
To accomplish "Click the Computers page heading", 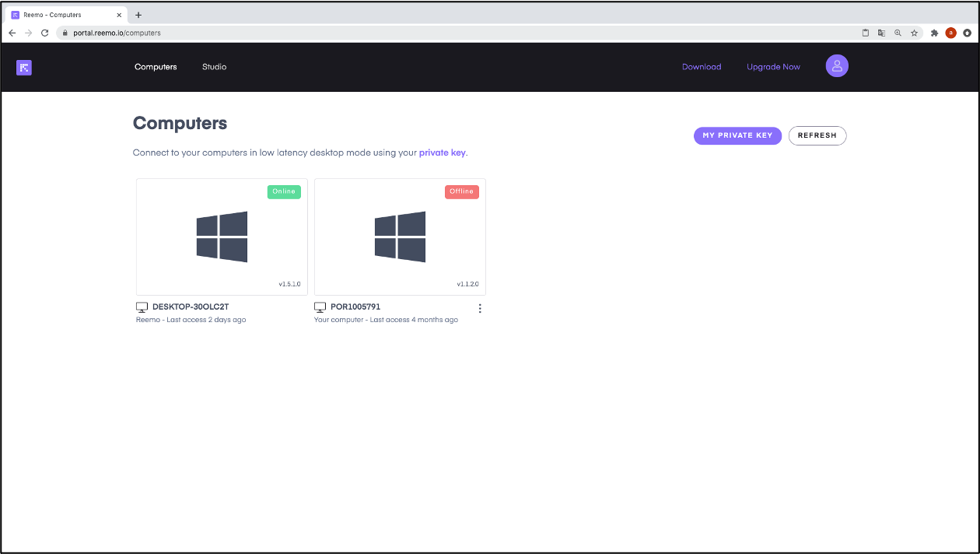I will 180,123.
